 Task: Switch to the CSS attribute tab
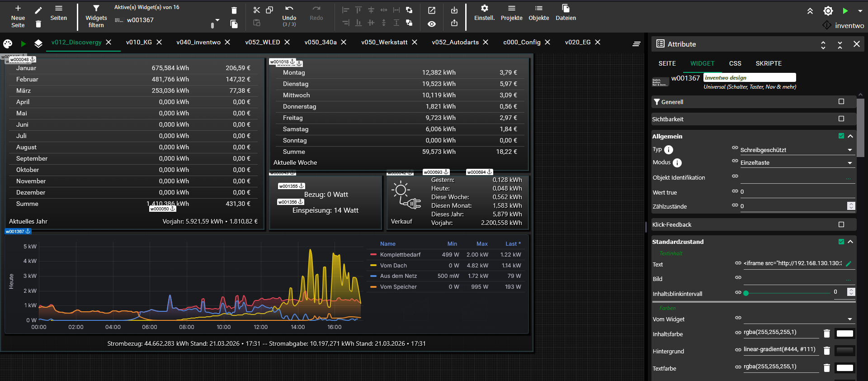point(735,63)
